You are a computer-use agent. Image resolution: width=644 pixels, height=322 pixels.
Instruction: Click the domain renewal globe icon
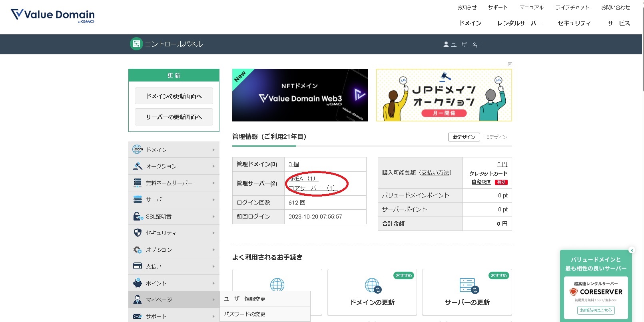373,286
